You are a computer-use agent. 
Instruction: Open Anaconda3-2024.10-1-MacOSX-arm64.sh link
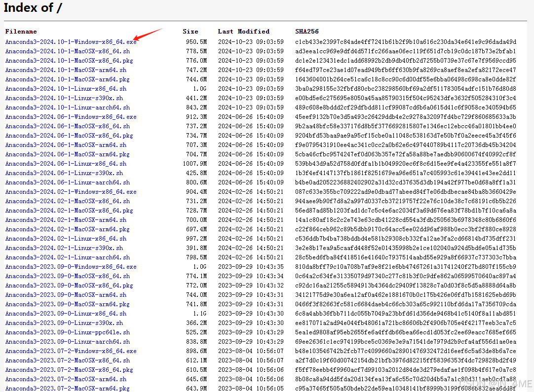[x=66, y=70]
